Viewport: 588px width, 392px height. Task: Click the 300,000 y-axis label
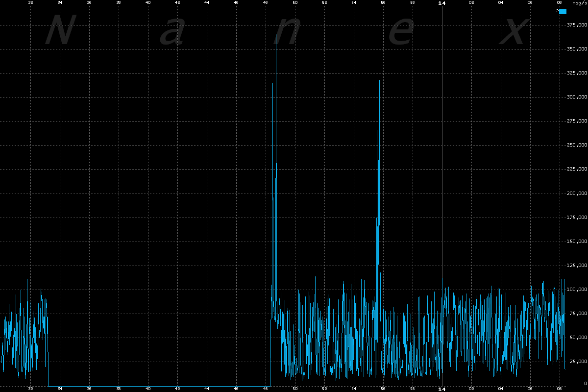[578, 98]
